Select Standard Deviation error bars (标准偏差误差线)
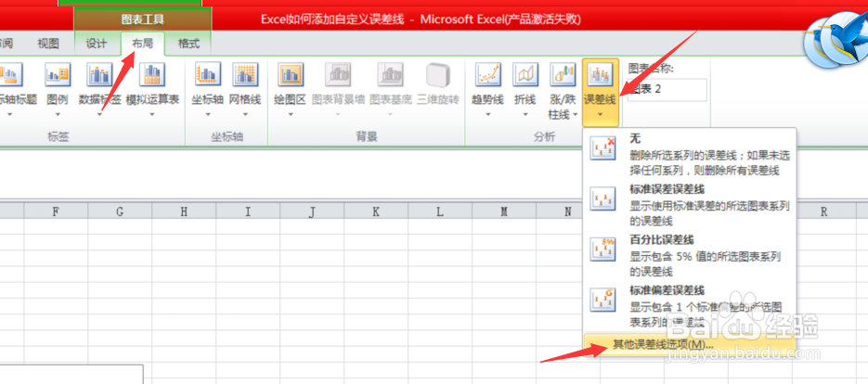 pyautogui.click(x=691, y=305)
